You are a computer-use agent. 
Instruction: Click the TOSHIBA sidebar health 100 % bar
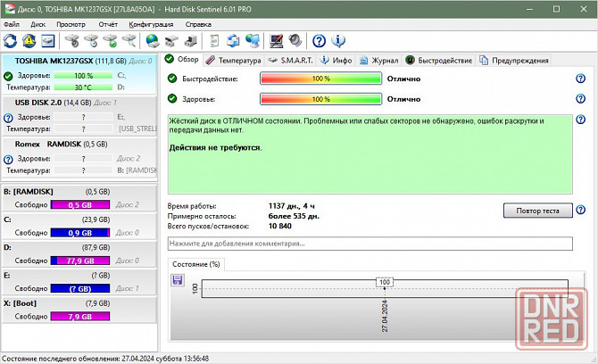pyautogui.click(x=83, y=76)
